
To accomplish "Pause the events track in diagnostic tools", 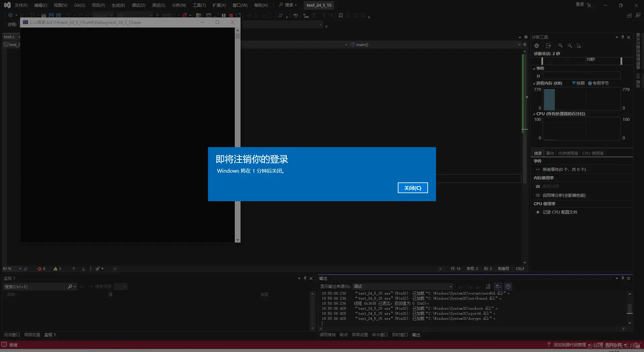I will pos(538,76).
